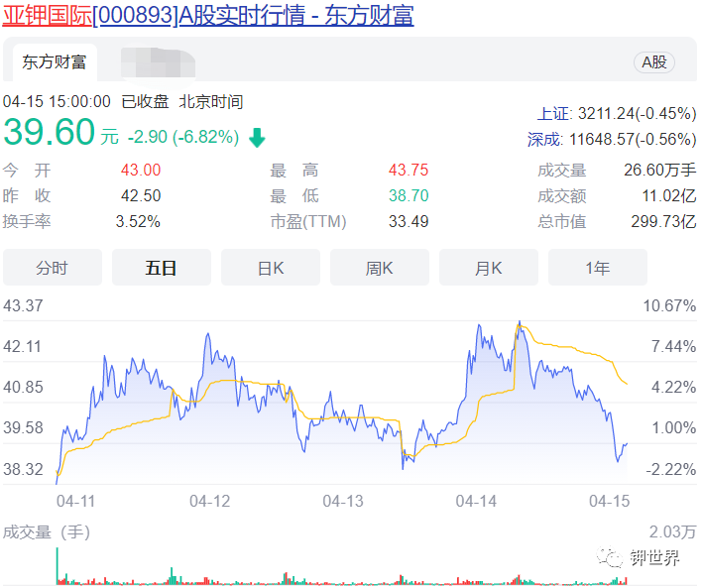Click the 换手率 value 3.52%
Image resolution: width=702 pixels, height=588 pixels.
click(x=138, y=221)
